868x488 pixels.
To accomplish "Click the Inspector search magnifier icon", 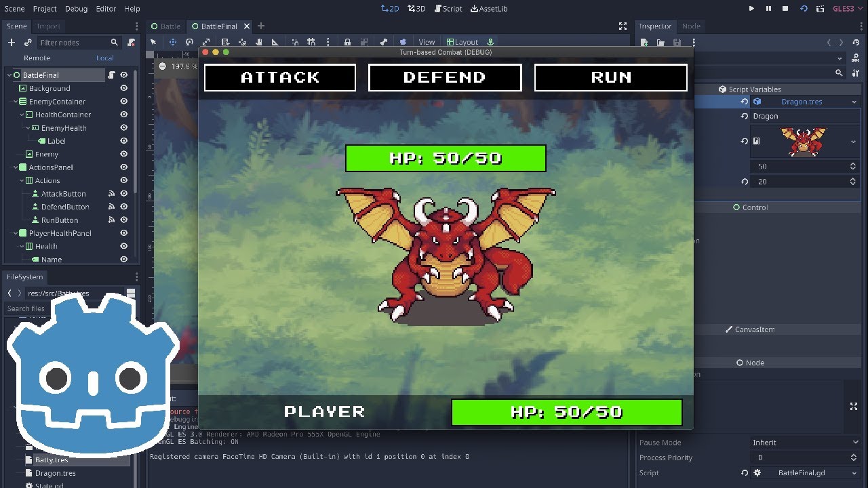I will (839, 73).
